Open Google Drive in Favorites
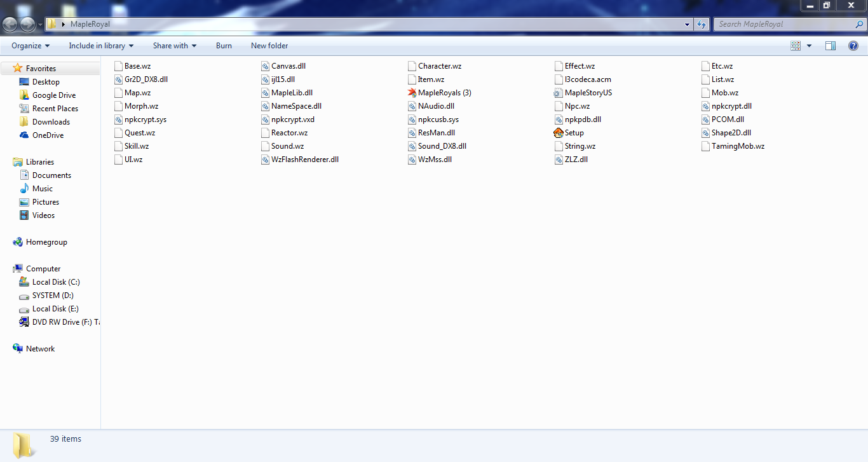 tap(54, 95)
